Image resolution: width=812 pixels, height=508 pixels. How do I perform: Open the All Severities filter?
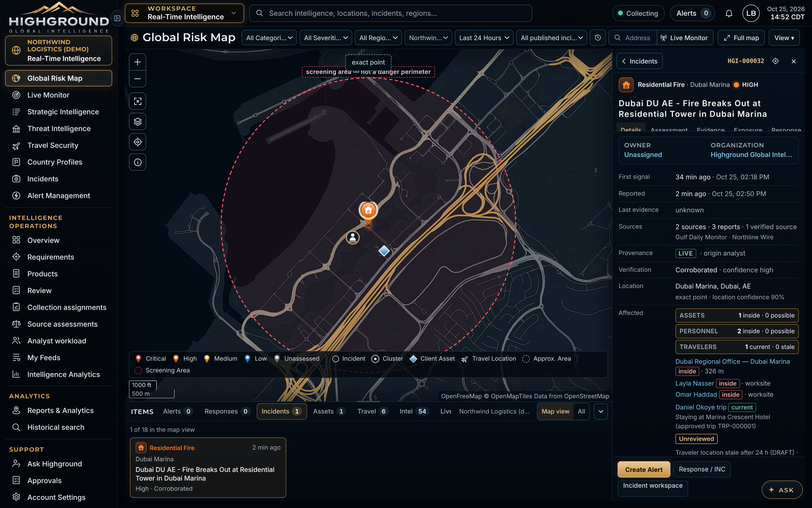click(326, 38)
